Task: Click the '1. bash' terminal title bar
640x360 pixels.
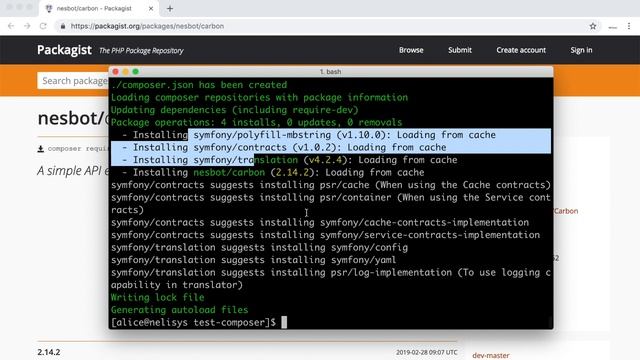Action: [x=330, y=72]
